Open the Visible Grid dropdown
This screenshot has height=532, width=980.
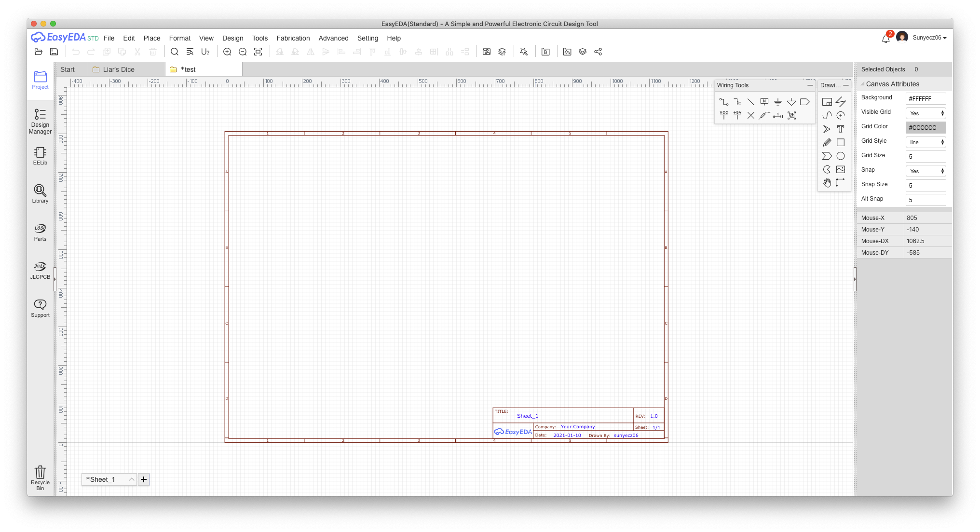(x=926, y=113)
